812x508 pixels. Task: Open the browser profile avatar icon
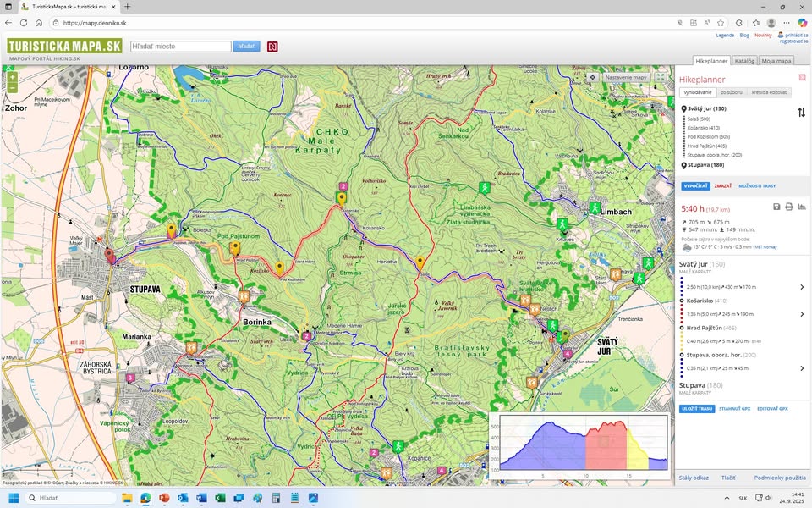click(x=771, y=23)
